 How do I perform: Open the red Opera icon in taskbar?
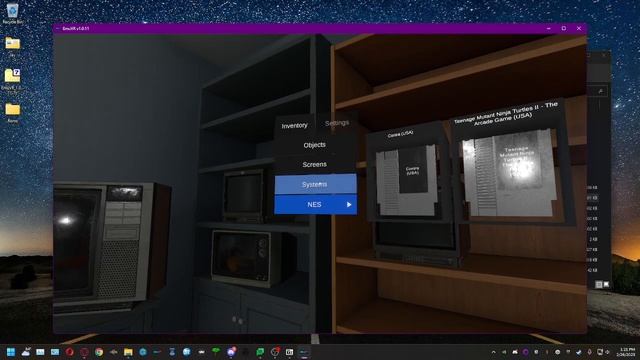[x=69, y=352]
